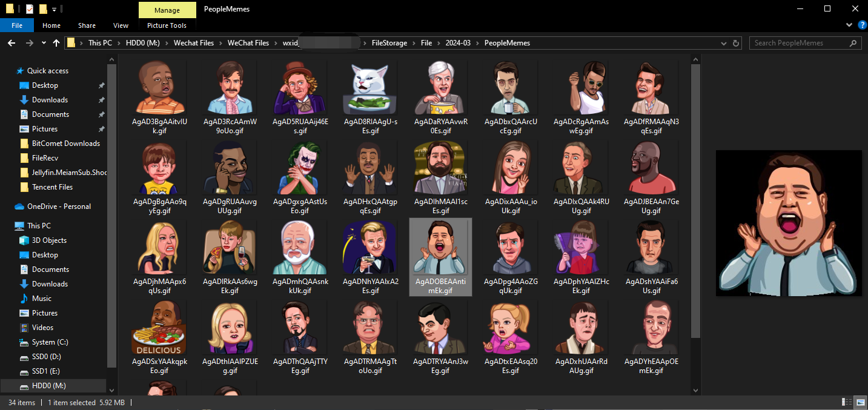Click file name AgADHxQAAtgpqEs.gif

[x=370, y=206]
